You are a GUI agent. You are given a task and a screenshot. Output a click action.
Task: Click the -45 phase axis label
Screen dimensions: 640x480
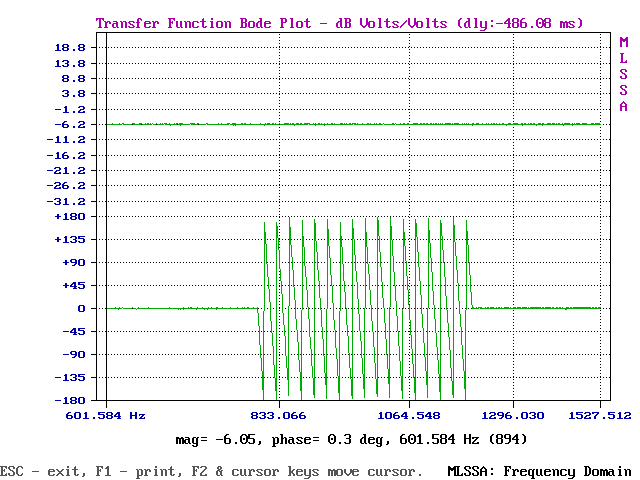(73, 331)
